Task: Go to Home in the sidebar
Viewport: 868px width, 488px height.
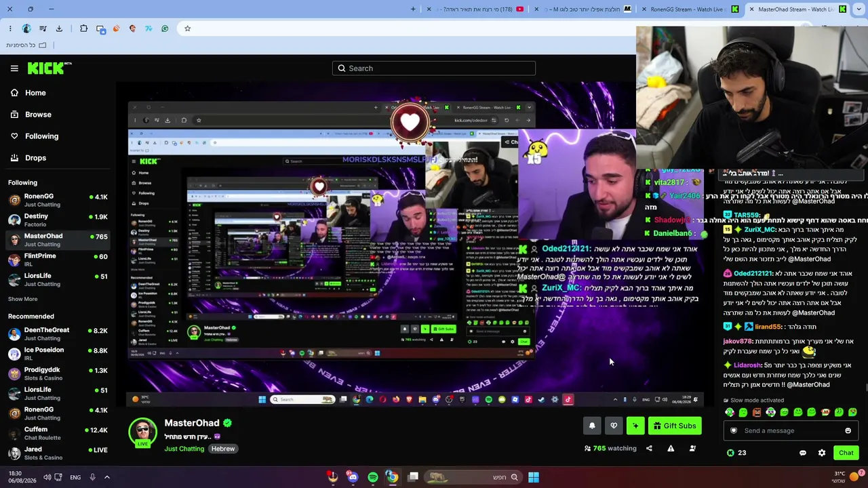Action: pos(28,93)
